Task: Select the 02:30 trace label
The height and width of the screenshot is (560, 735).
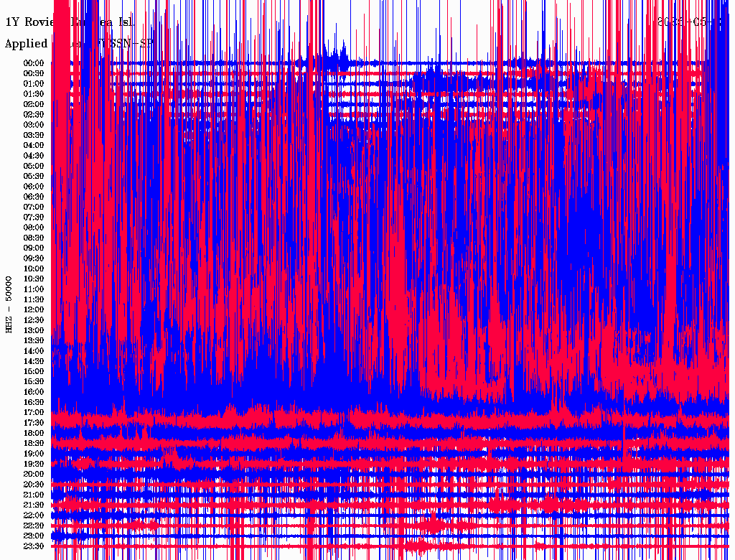Action: coord(34,115)
